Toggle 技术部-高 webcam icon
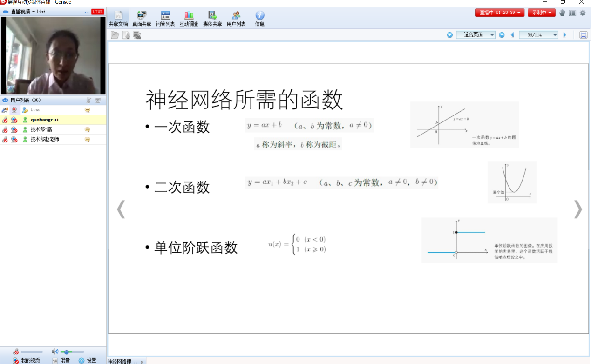 click(14, 129)
